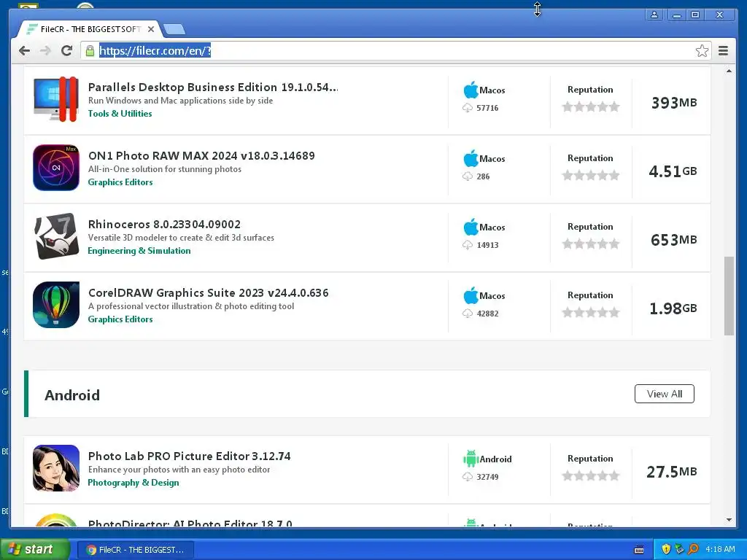Click the safely remove hardware tray icon
Viewport: 747px width, 560px height.
(679, 549)
